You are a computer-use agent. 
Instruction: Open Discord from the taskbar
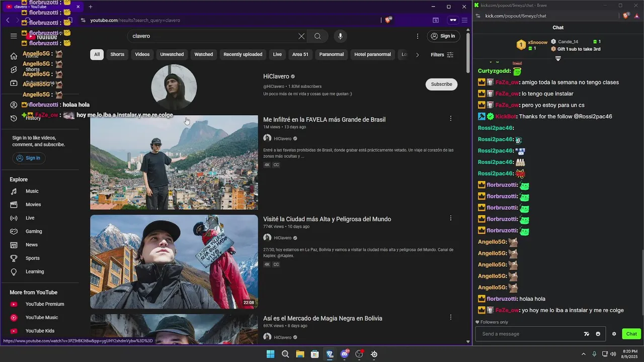click(345, 354)
